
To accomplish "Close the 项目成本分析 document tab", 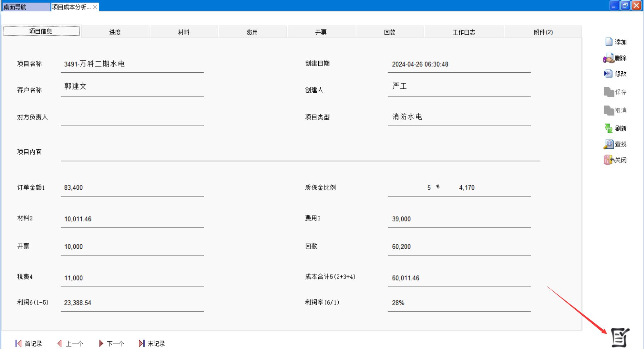I will coord(95,7).
